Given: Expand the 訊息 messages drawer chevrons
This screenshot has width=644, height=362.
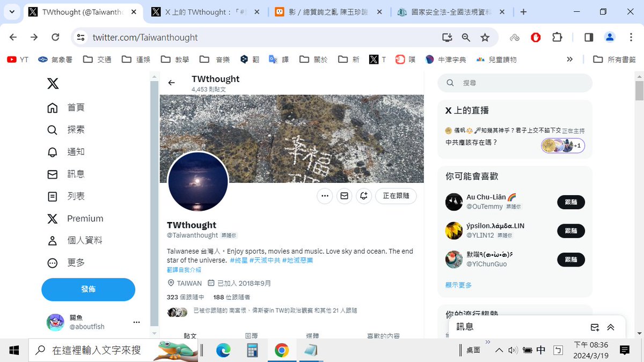Looking at the screenshot, I should (611, 327).
